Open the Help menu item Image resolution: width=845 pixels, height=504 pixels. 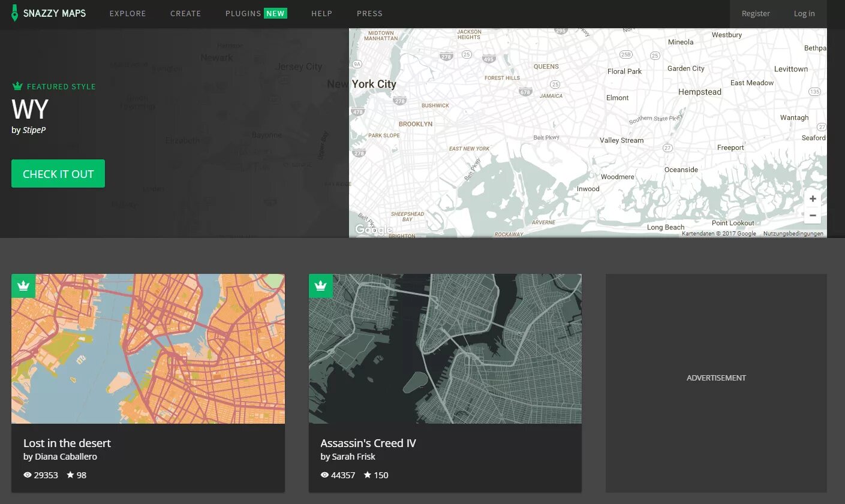click(x=321, y=13)
